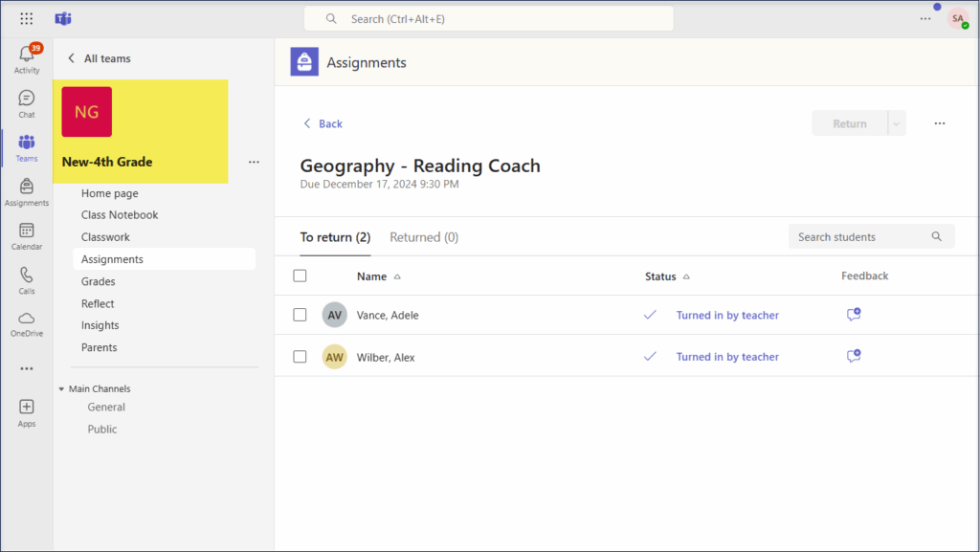
Task: Select the checkbox for Wilber, Alex
Action: pos(301,357)
